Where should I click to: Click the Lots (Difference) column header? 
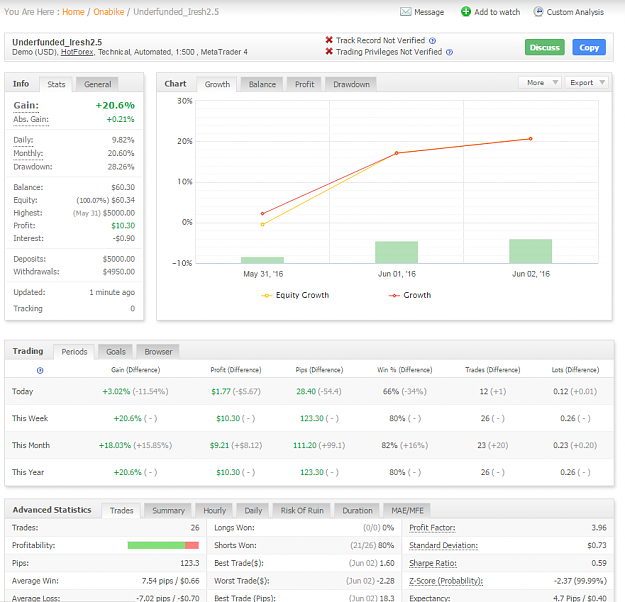point(575,370)
